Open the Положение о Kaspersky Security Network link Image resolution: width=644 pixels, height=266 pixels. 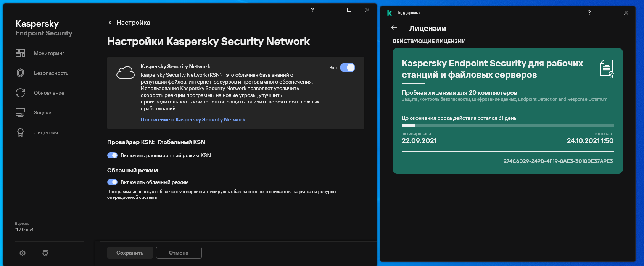click(x=193, y=119)
